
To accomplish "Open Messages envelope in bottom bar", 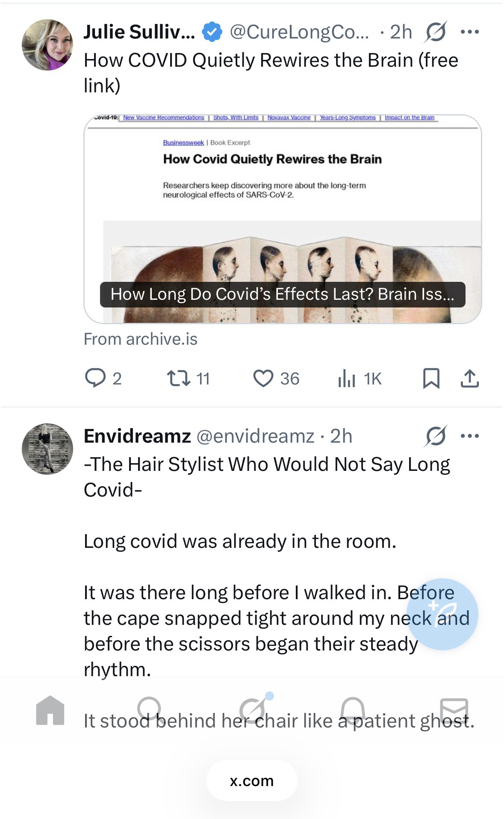I will click(454, 710).
